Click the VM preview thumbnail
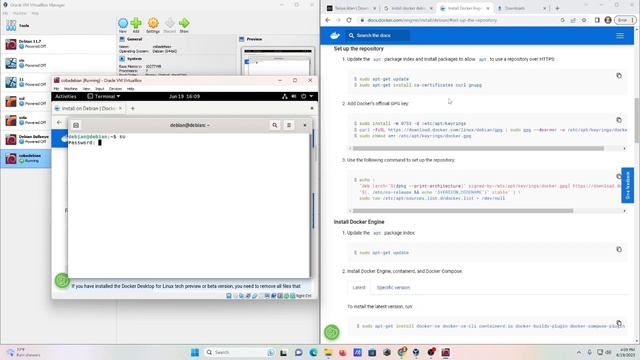Viewport: 640px width, 360px height. 278,62
